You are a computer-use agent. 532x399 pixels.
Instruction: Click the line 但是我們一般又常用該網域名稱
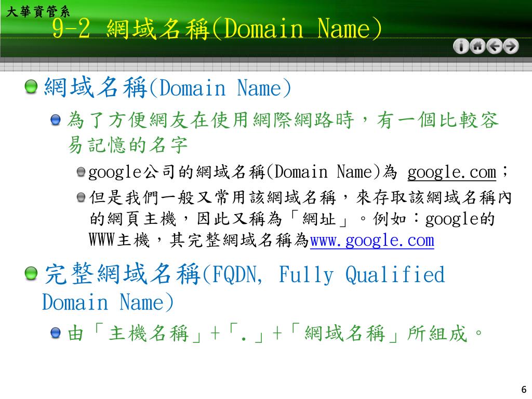[212, 198]
